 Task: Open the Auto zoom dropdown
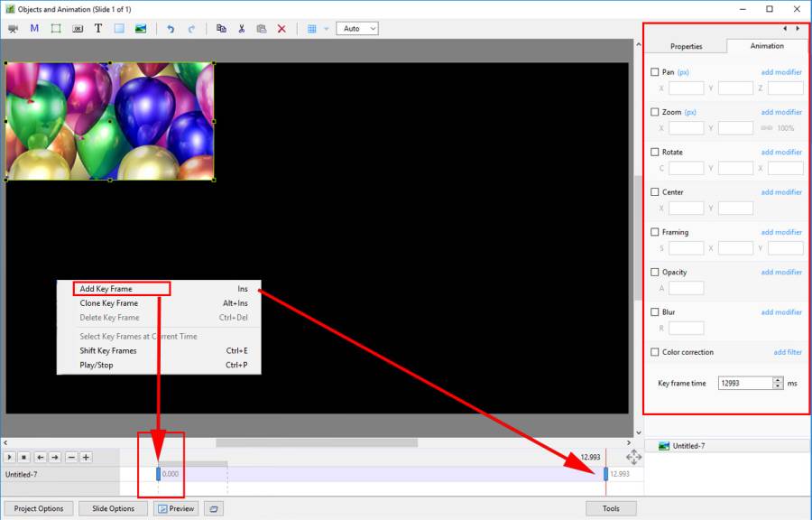pyautogui.click(x=357, y=29)
